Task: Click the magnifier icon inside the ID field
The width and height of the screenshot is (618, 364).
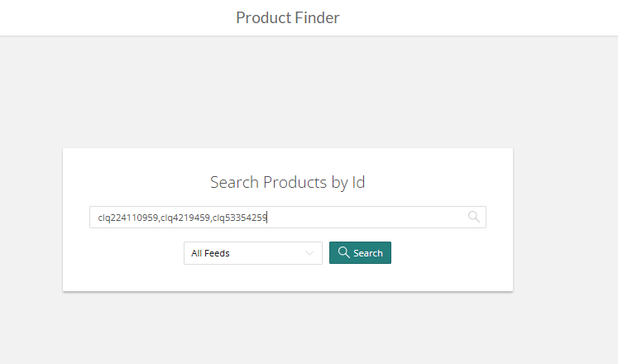Action: coord(474,217)
